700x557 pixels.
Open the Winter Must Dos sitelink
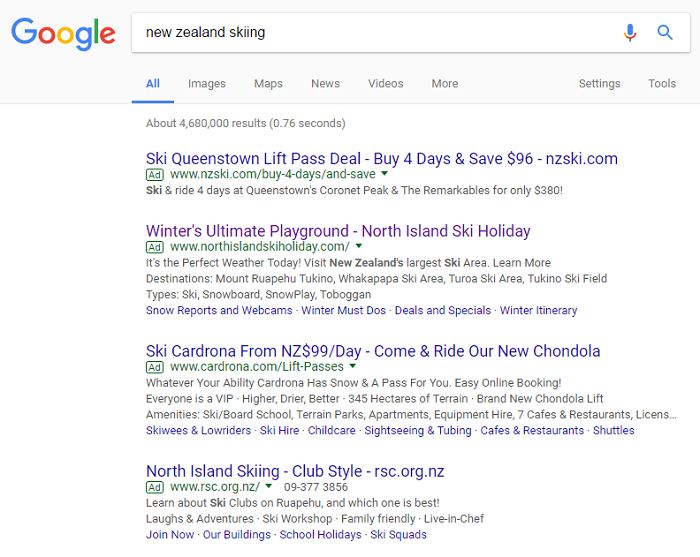(x=343, y=310)
